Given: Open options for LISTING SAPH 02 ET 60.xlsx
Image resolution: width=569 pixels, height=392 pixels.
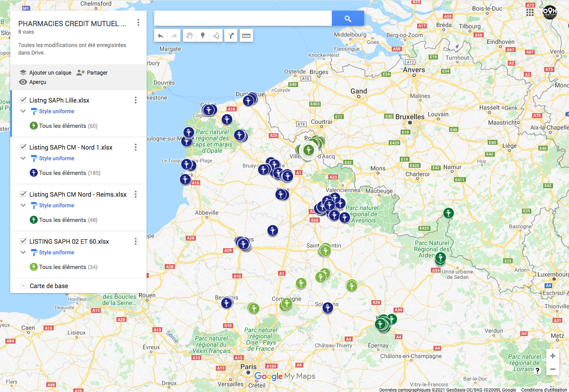Looking at the screenshot, I should (136, 242).
